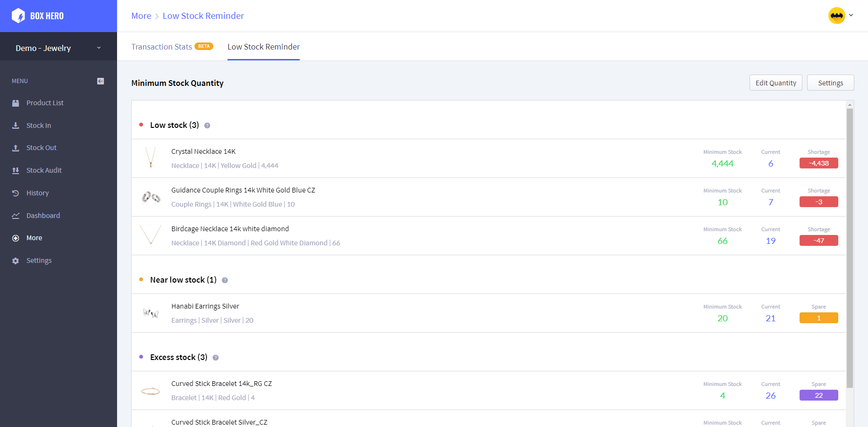Click Couple Rings | 14K | White Gold Blue attributes
The height and width of the screenshot is (427, 868).
tap(233, 204)
